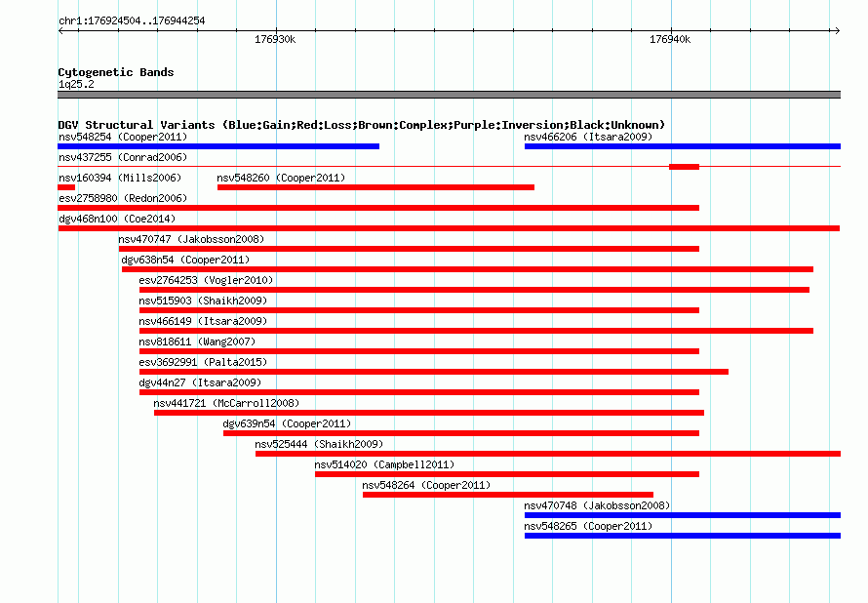Click the 1q25.2 band label

(76, 84)
